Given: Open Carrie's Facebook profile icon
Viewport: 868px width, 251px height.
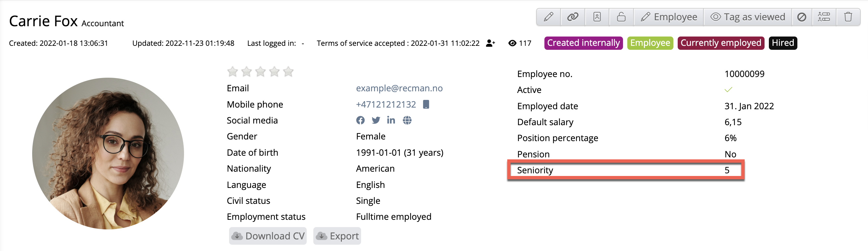Looking at the screenshot, I should 360,121.
